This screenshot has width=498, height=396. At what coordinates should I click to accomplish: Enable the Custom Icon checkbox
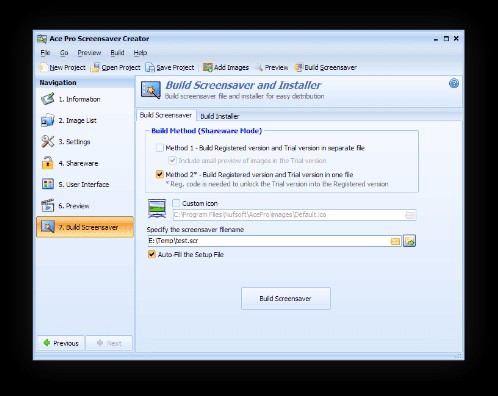(176, 203)
